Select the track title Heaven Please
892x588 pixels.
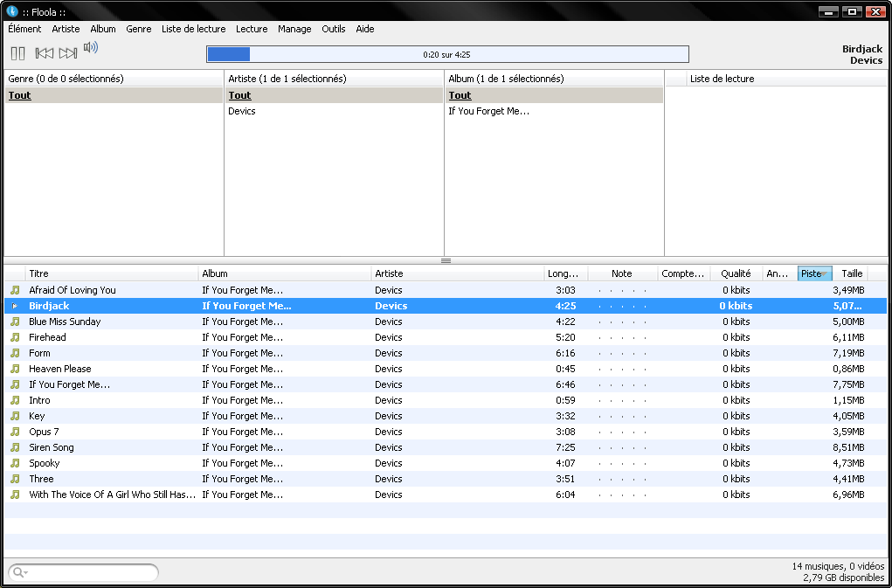[59, 369]
